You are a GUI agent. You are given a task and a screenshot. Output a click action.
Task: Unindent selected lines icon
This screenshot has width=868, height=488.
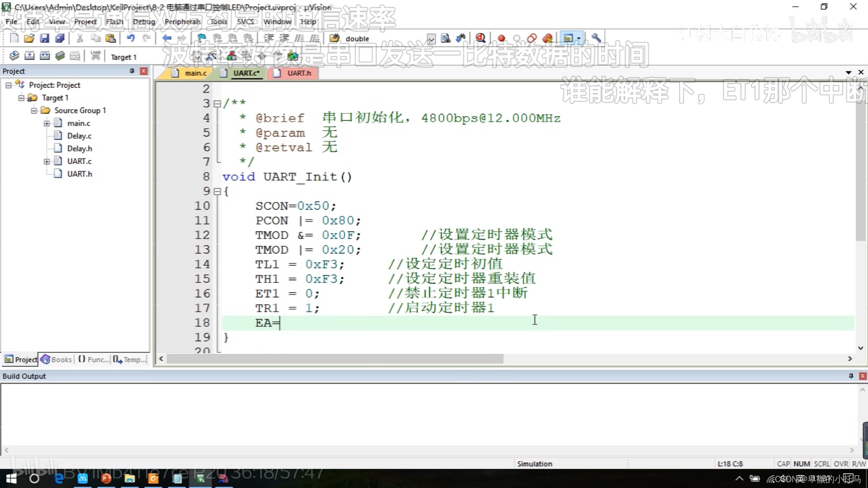pyautogui.click(x=284, y=38)
